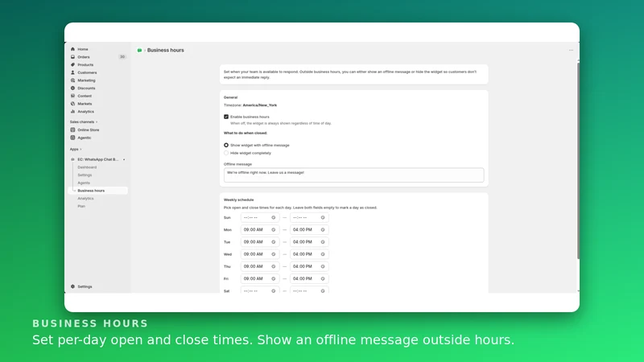Open the app Analytics submenu item
Image resolution: width=644 pixels, height=362 pixels.
[x=85, y=199]
